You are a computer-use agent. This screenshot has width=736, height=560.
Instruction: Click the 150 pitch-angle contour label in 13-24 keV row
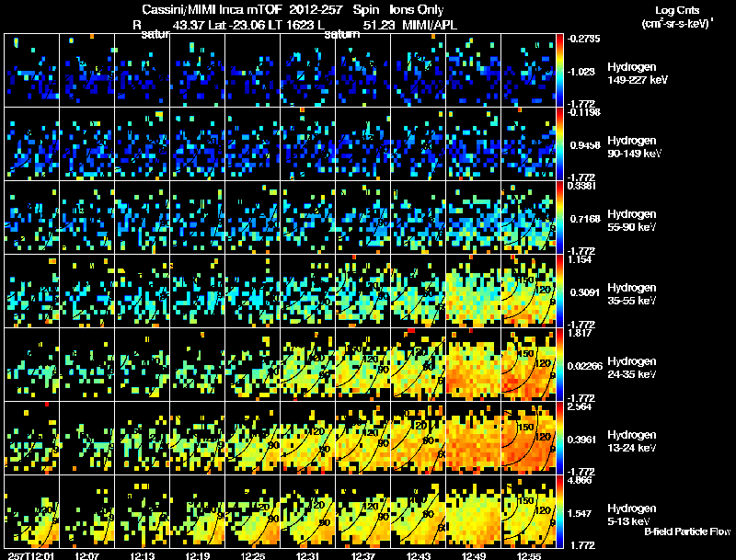pos(525,427)
